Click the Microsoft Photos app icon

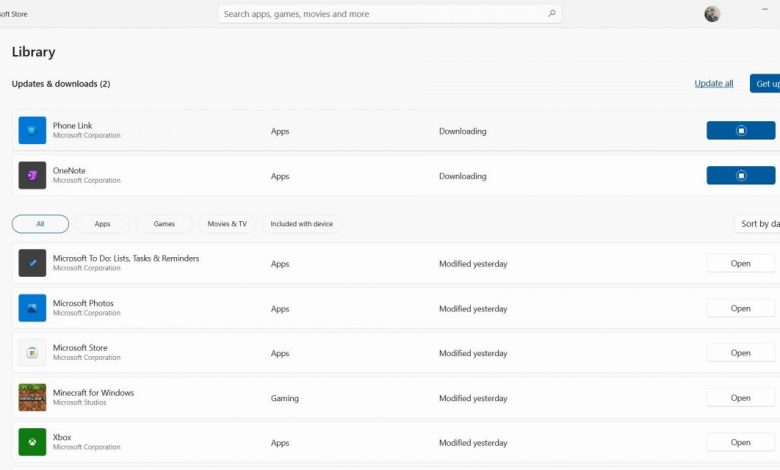coord(32,308)
